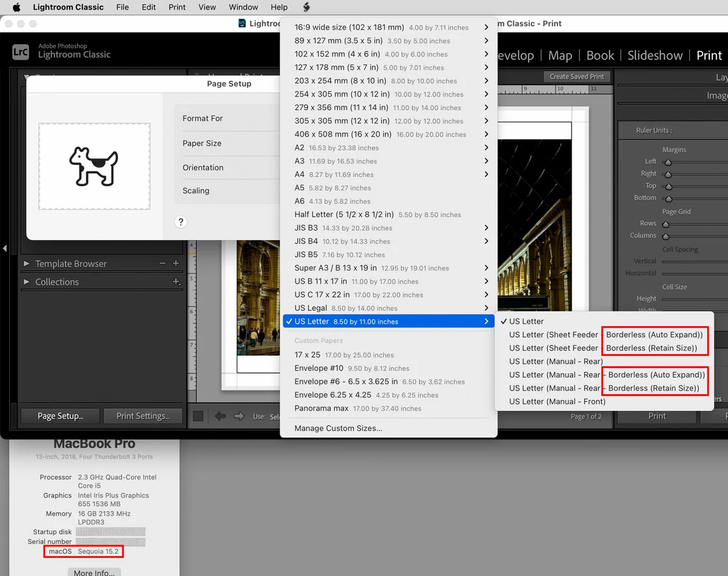Select A4 paper size

pyautogui.click(x=388, y=174)
